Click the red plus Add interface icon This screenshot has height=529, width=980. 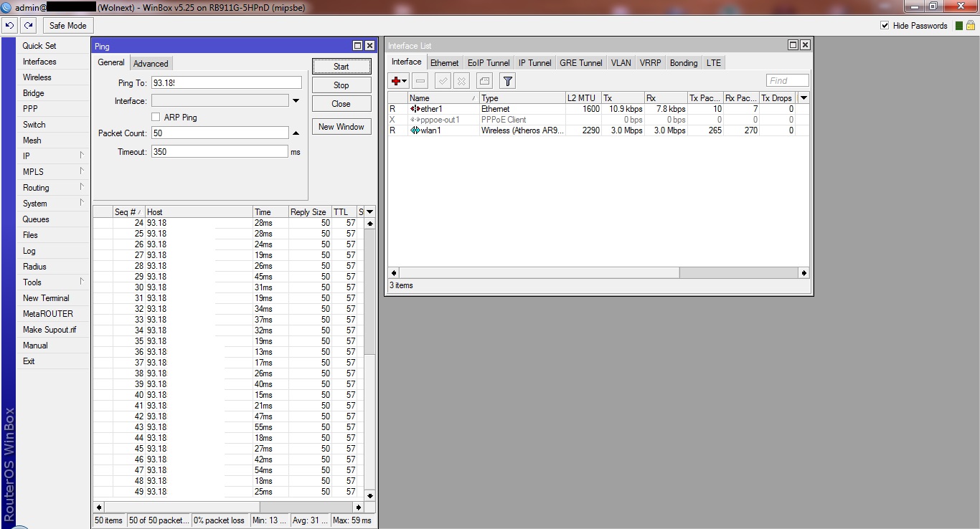(397, 81)
